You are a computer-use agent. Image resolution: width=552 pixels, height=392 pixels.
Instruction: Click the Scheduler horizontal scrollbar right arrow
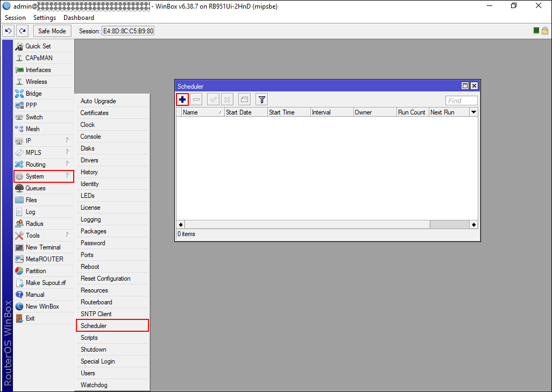(x=473, y=225)
